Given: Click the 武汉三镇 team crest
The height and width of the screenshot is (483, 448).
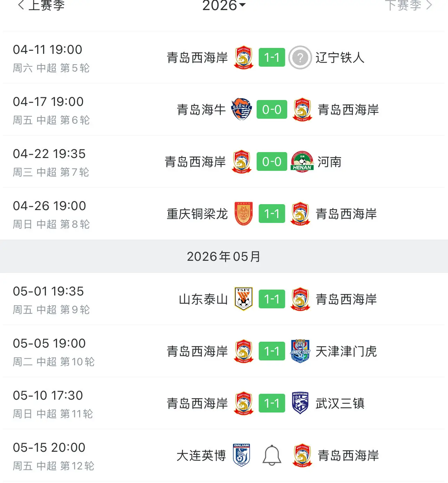Looking at the screenshot, I should (x=300, y=403).
